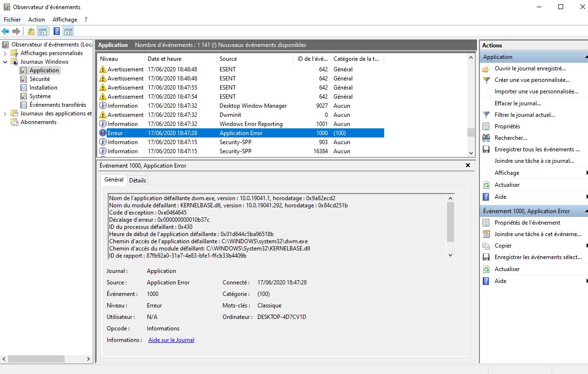Click the save icon for Enregistrer tous les événements
This screenshot has width=588, height=374.
click(486, 149)
